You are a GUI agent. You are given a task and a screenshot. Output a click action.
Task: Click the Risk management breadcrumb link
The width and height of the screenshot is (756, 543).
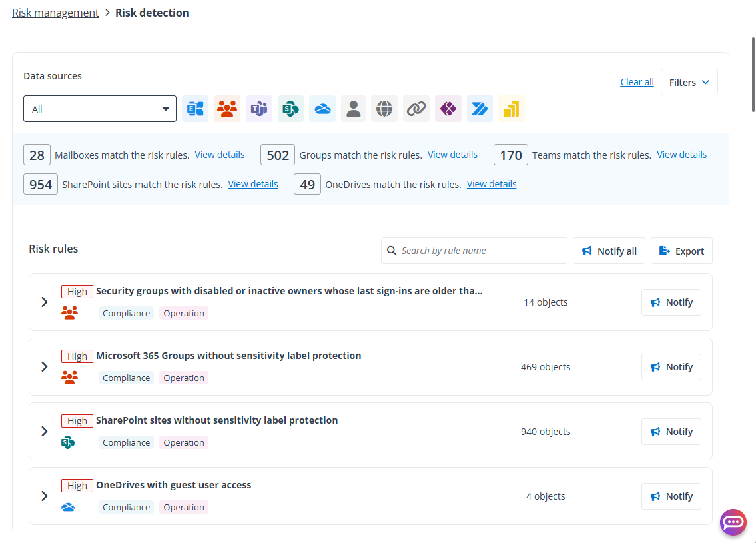[55, 12]
